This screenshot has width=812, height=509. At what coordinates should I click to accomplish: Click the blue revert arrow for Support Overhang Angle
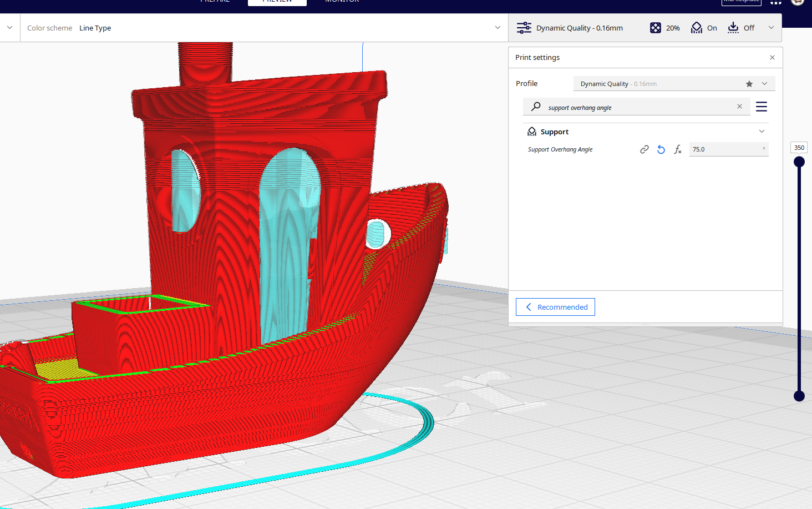tap(661, 149)
